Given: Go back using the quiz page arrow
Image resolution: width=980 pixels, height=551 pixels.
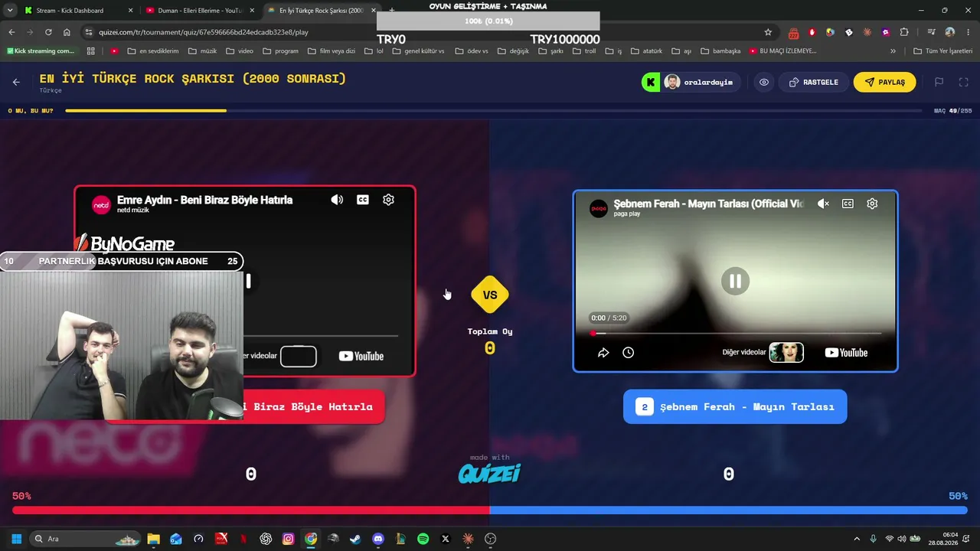Looking at the screenshot, I should pos(16,82).
